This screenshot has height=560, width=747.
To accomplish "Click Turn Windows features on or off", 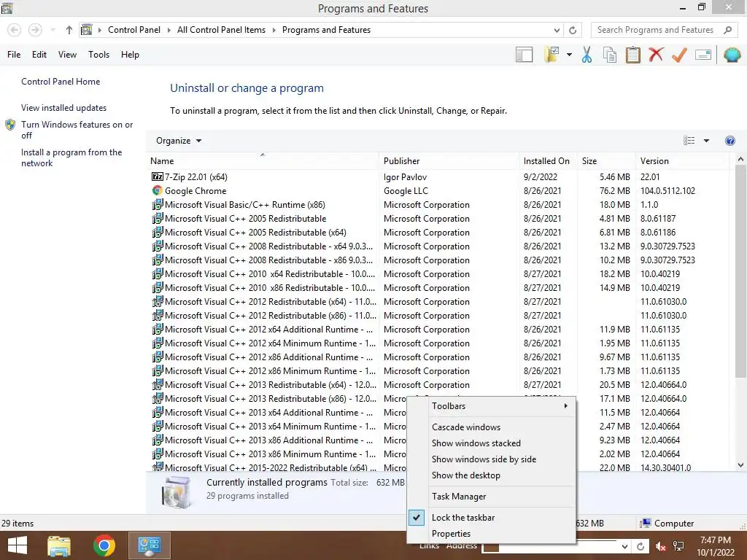I will coord(77,130).
